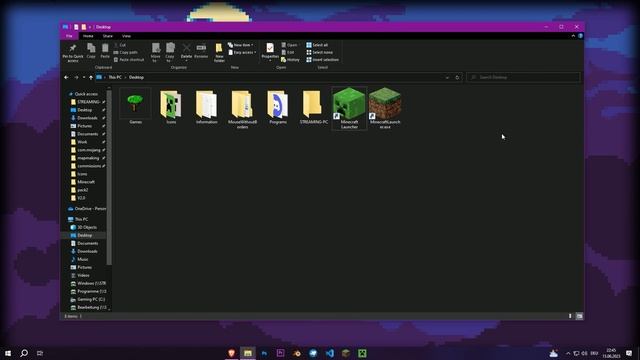This screenshot has width=640, height=360.
Task: Select Music under This PC
Action: point(80,259)
